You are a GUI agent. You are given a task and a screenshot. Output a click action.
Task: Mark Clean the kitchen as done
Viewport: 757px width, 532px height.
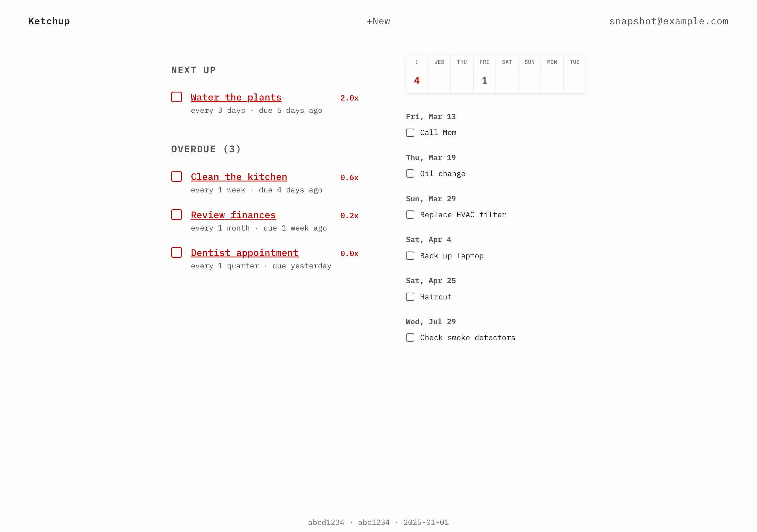[x=177, y=176]
